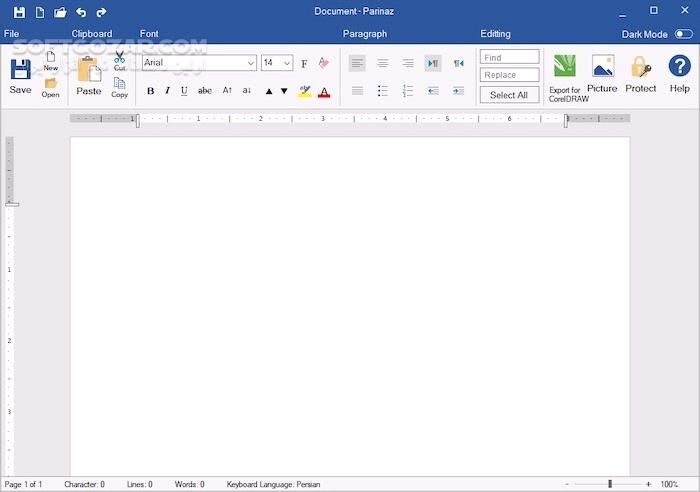Insert a picture with Picture icon
The image size is (700, 492).
(602, 68)
